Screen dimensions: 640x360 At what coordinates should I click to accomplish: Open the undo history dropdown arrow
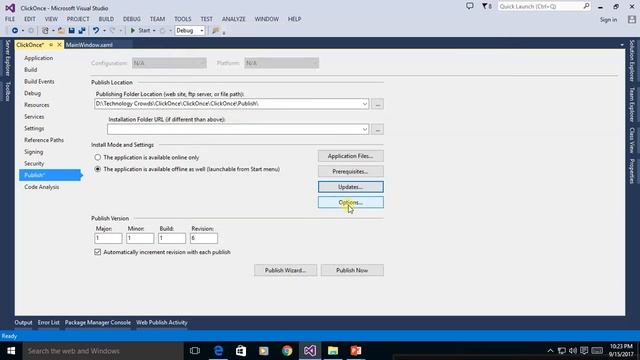(104, 31)
